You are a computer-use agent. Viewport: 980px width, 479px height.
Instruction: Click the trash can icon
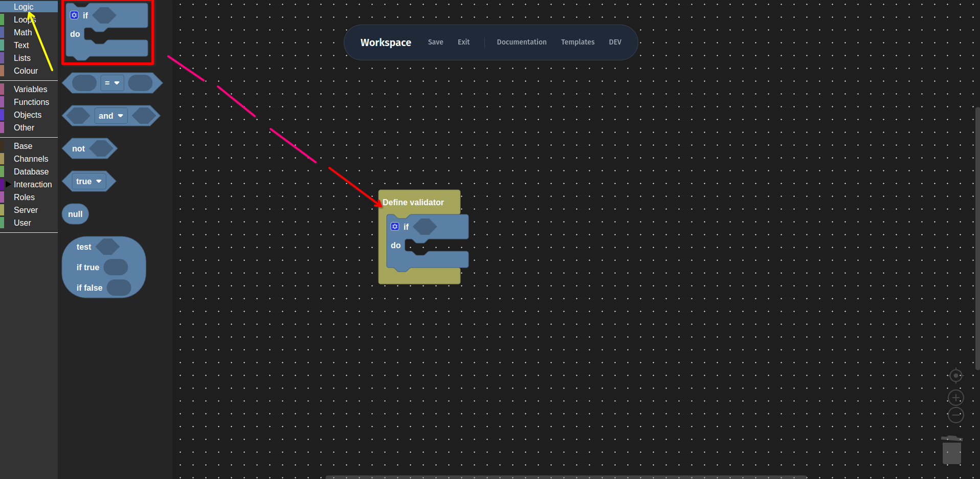(952, 450)
